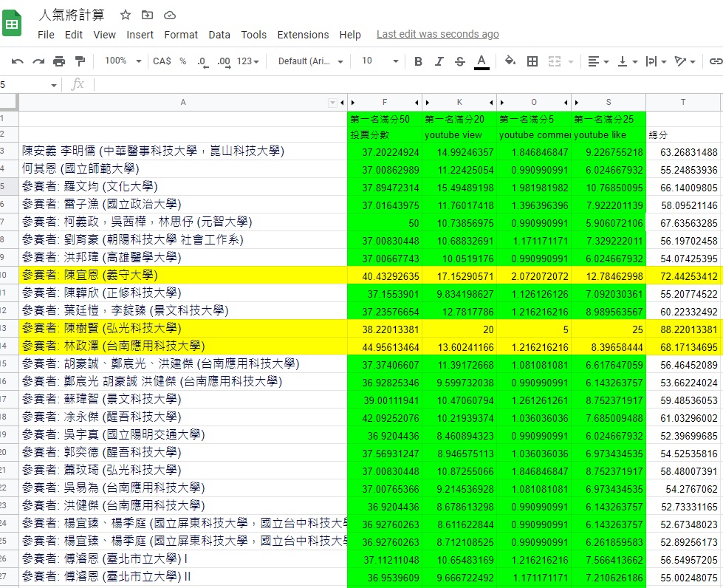Open the View menu
Viewport: 723px width, 588px height.
click(104, 35)
